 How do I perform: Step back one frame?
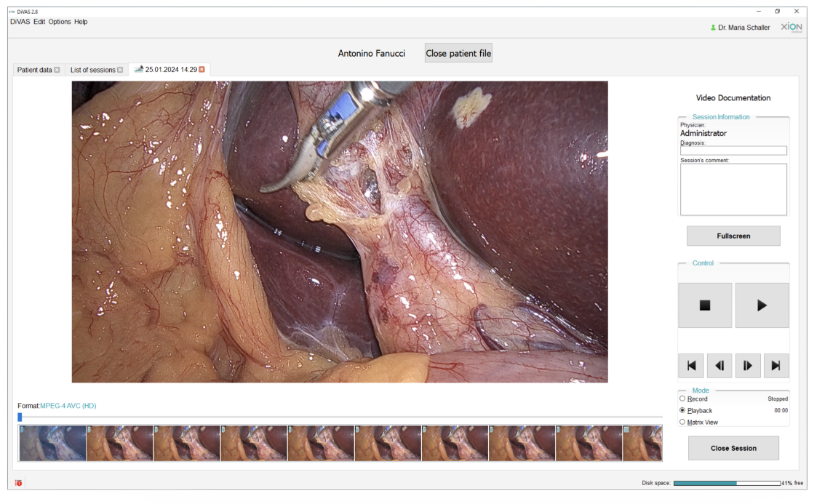(x=719, y=365)
